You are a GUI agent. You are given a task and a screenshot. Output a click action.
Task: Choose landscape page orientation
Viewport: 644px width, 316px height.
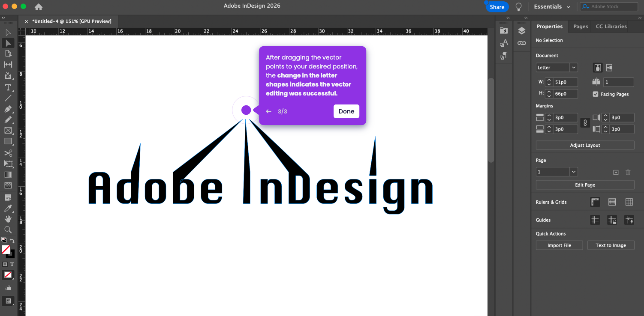click(609, 68)
